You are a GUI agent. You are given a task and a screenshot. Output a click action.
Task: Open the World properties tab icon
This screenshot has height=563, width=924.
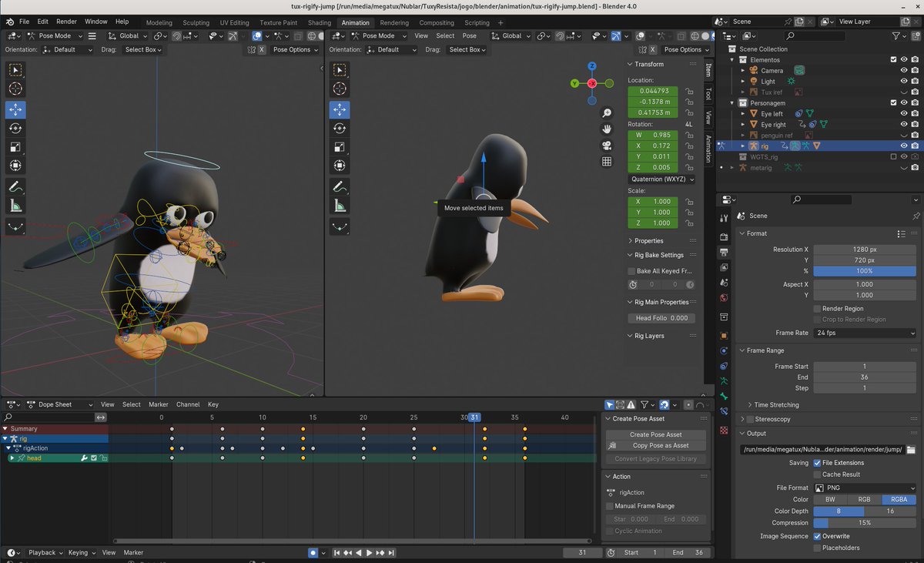(x=724, y=297)
